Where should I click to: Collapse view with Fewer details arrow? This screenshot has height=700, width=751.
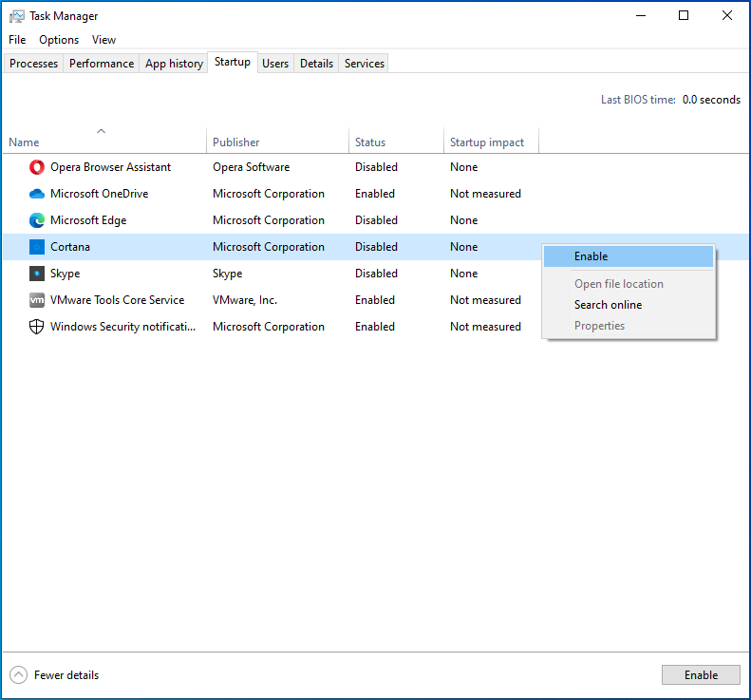click(19, 675)
